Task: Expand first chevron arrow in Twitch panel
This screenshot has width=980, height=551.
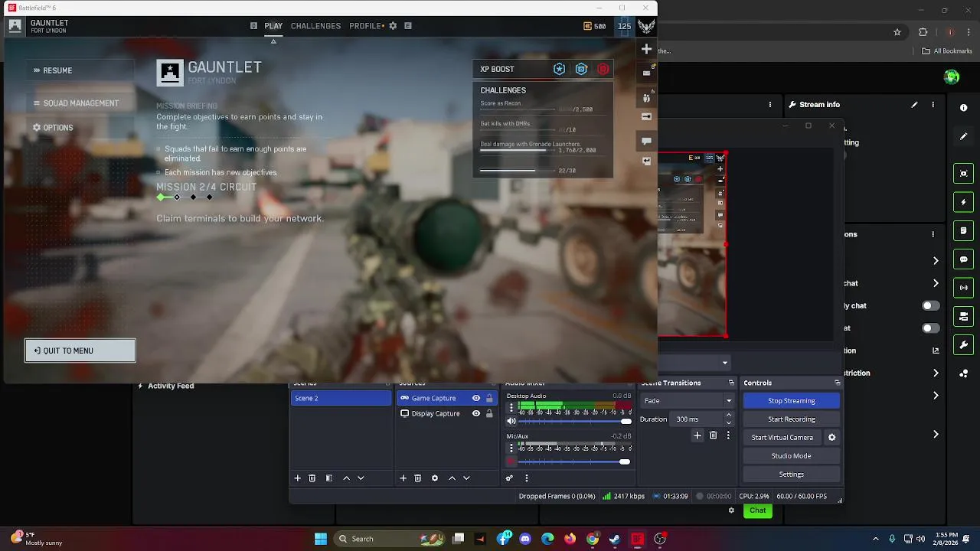Action: tap(936, 260)
